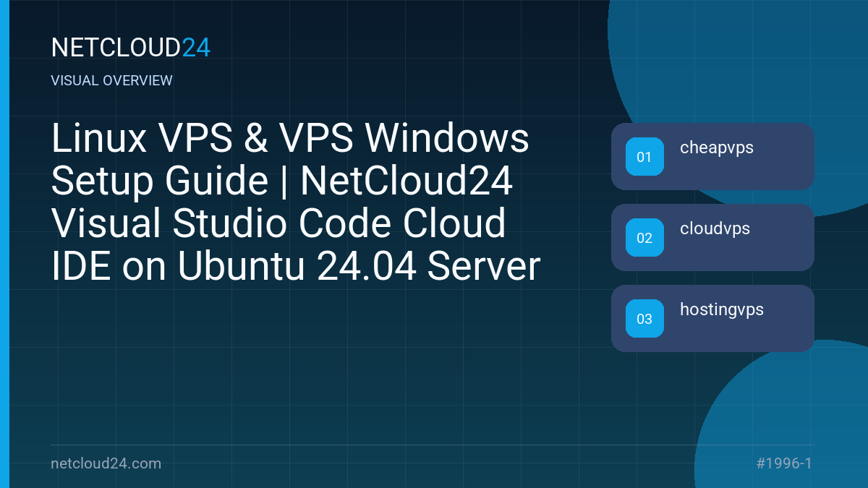Image resolution: width=868 pixels, height=488 pixels.
Task: Open the cheapvps card
Action: pyautogui.click(x=712, y=156)
